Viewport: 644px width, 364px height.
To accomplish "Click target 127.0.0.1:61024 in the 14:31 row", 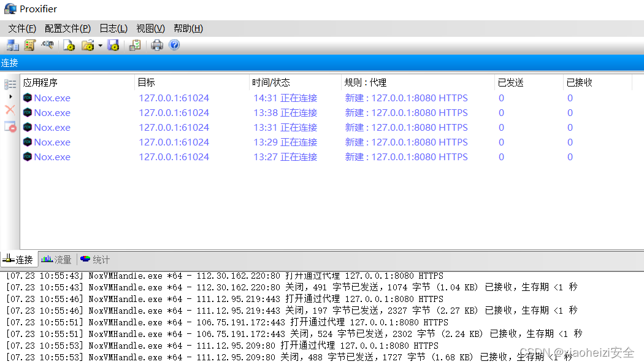I will [x=174, y=98].
